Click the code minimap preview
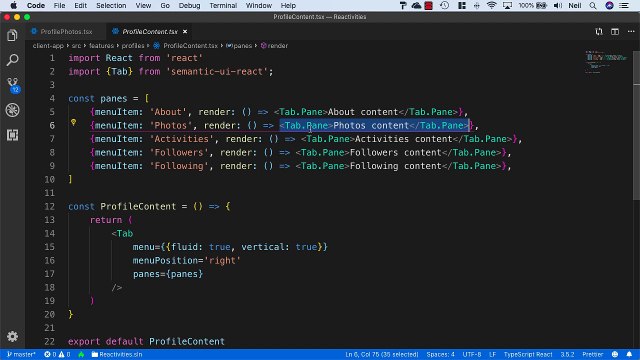This screenshot has width=640, height=360. tap(607, 62)
